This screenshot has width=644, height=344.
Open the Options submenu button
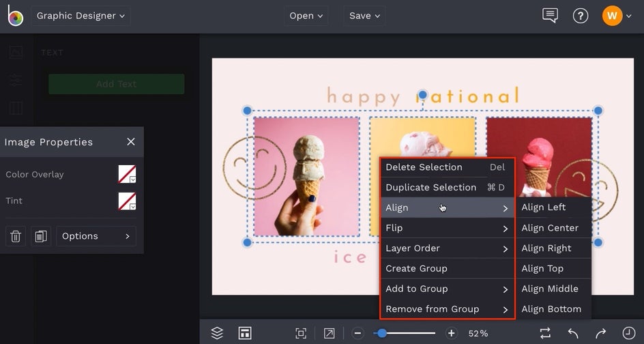96,236
